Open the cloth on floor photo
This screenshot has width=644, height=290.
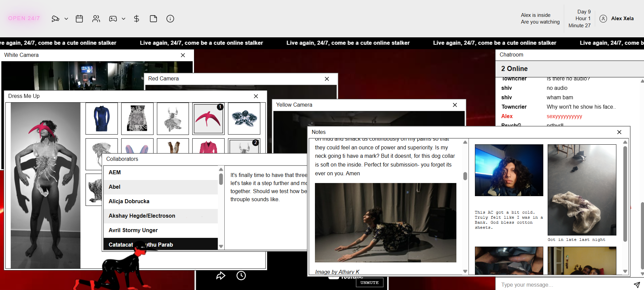coord(582,190)
